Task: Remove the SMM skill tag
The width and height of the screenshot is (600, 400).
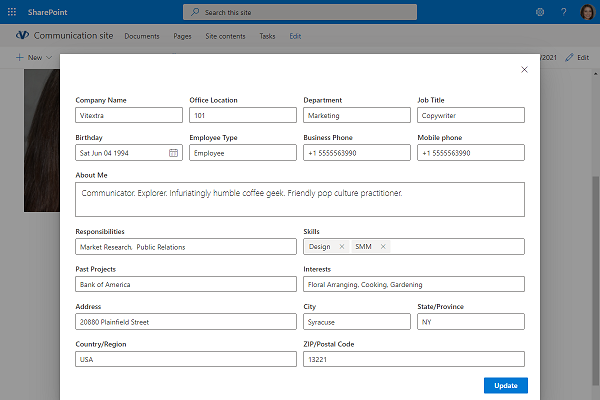Action: (x=383, y=246)
